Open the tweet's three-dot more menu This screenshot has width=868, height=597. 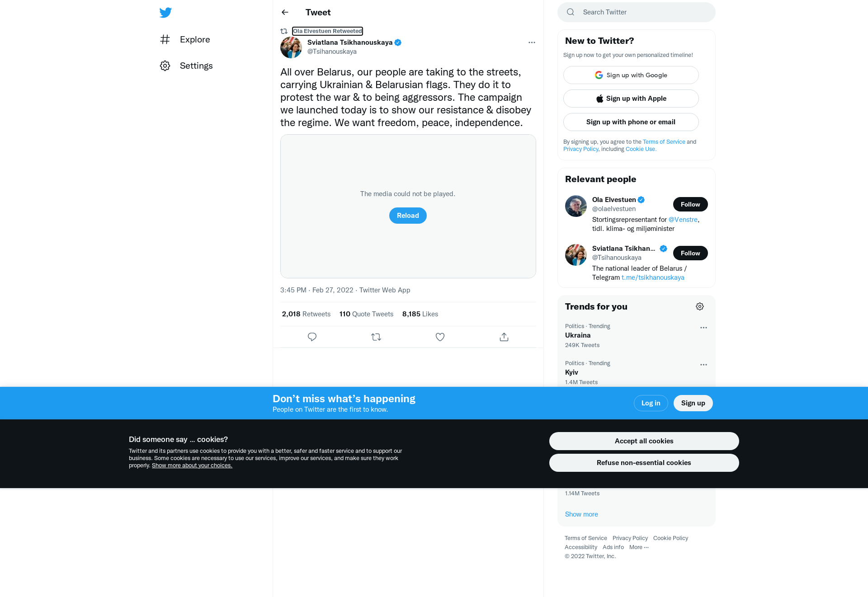[532, 42]
